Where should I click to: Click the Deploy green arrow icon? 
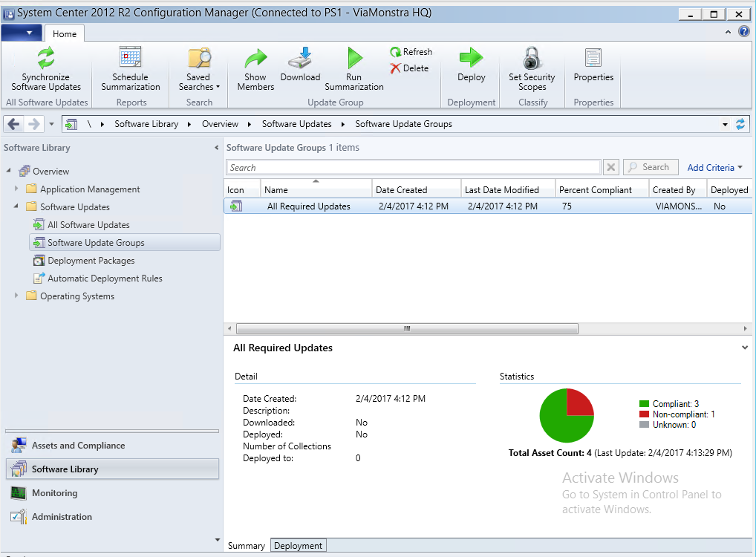[471, 59]
